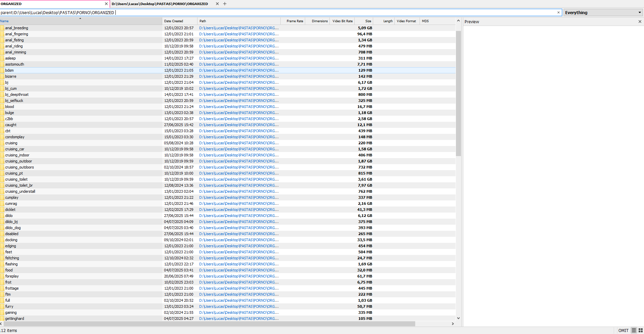The height and width of the screenshot is (334, 644).
Task: Open a new tab with plus icon
Action: 225,4
